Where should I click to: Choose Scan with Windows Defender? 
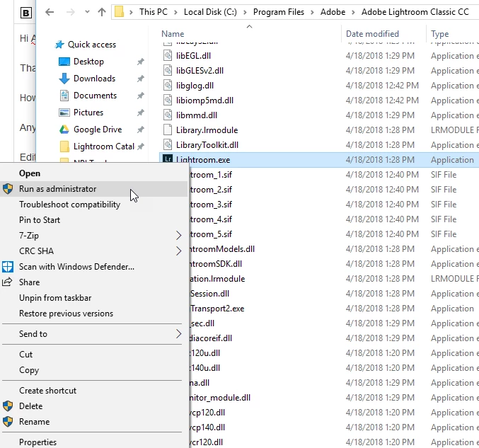tap(76, 267)
